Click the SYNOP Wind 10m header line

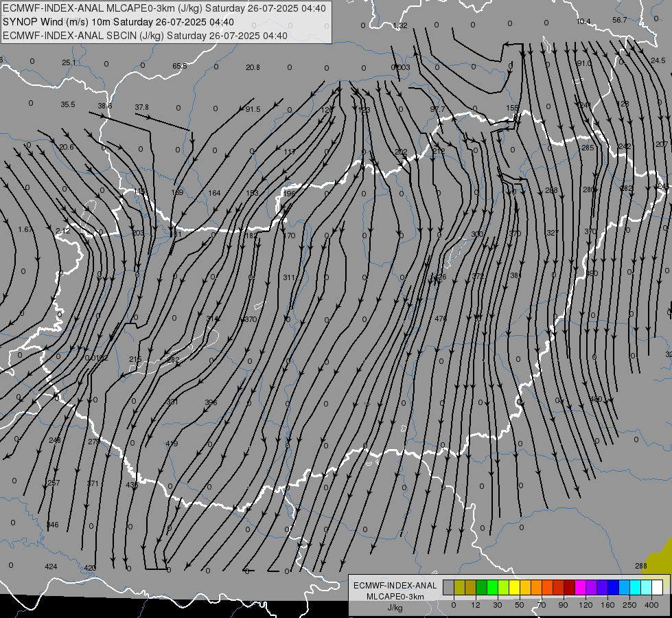click(118, 22)
